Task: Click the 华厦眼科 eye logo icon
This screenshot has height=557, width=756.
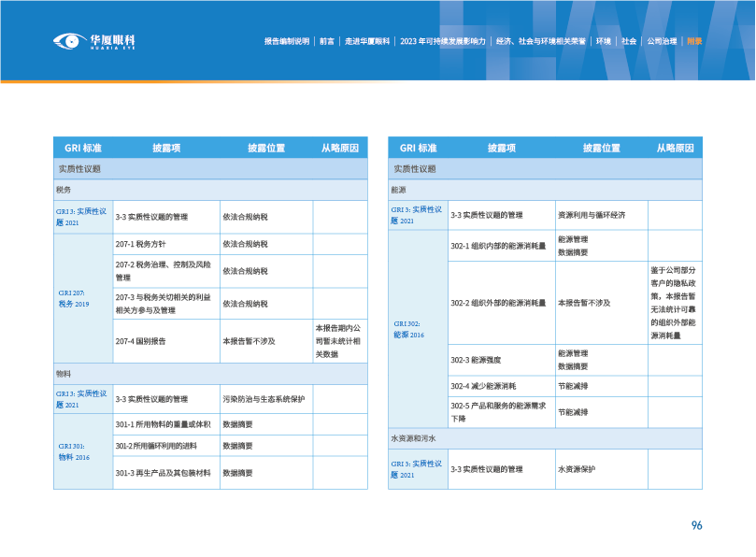Action: 69,41
